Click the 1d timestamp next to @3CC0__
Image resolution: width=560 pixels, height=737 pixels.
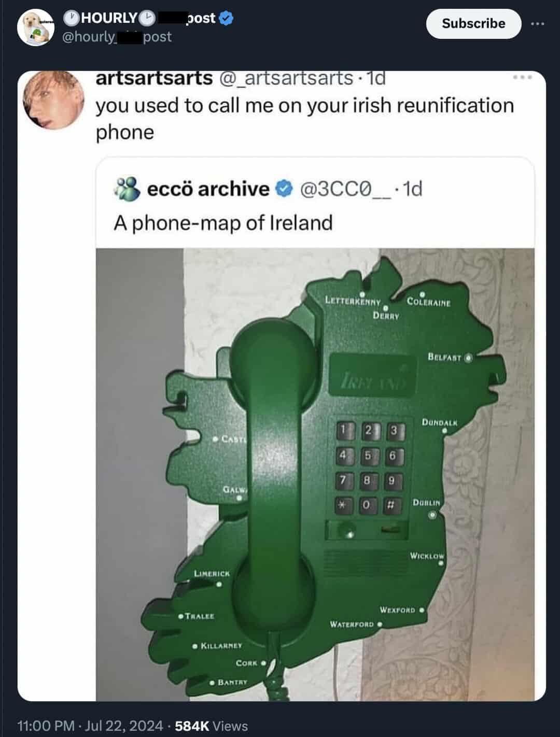[413, 189]
